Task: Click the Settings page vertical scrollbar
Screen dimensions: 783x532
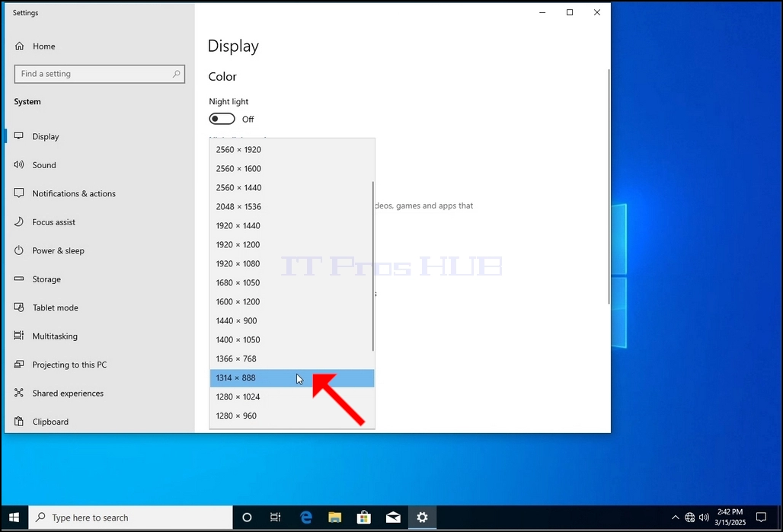Action: 609,186
